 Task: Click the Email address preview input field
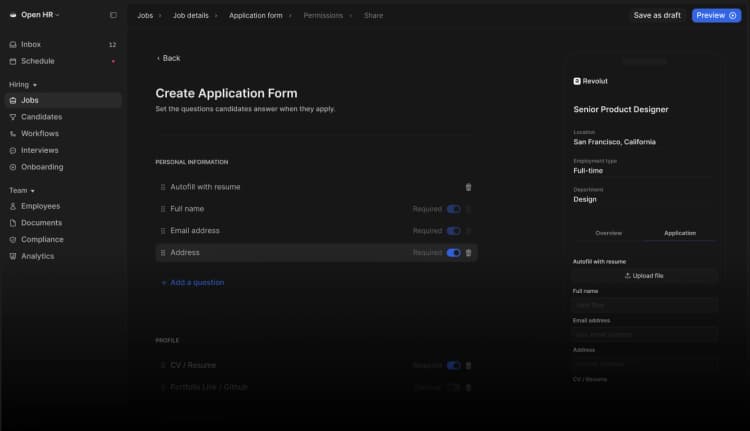coord(644,335)
